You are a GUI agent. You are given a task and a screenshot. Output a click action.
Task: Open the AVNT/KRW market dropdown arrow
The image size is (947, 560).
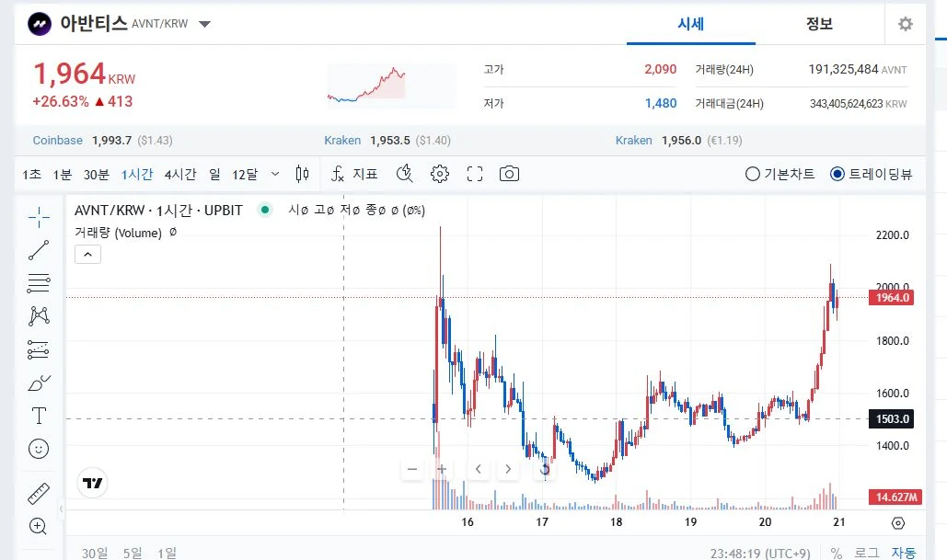point(204,24)
